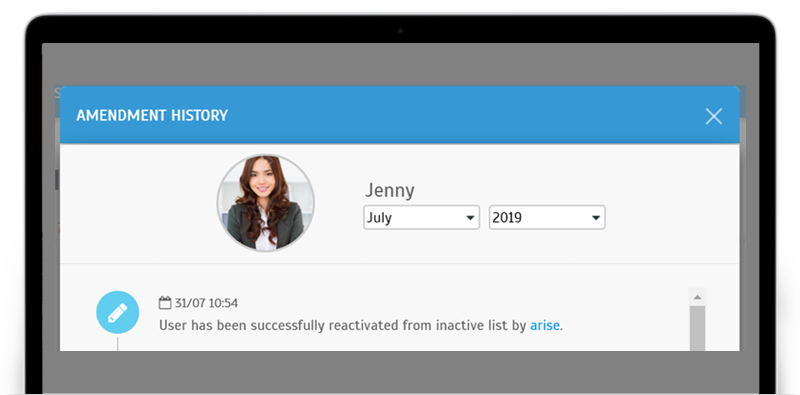
Task: Click Jenny's circular profile photo
Action: click(265, 203)
